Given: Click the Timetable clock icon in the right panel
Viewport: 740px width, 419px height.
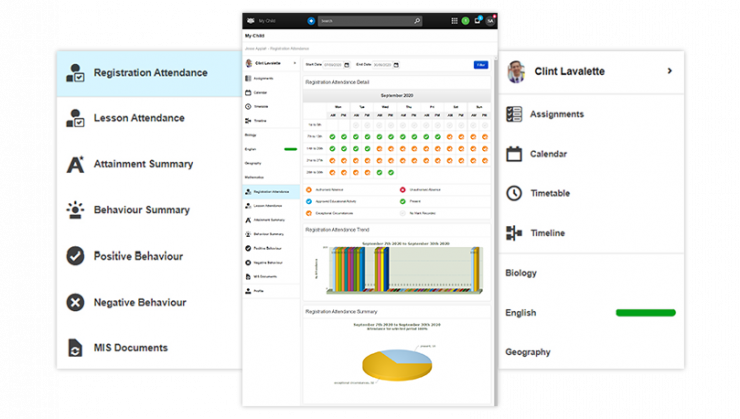Looking at the screenshot, I should click(515, 193).
